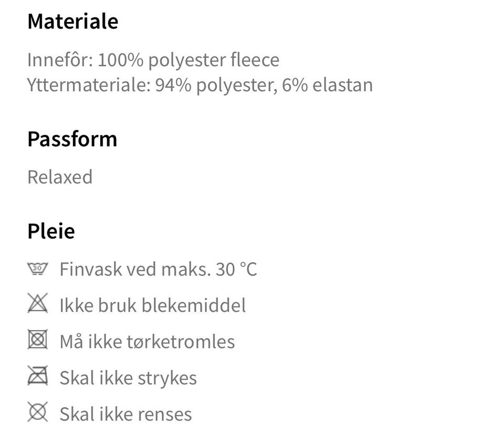
Task: Click the "6% elastan" composition text
Action: tap(328, 85)
